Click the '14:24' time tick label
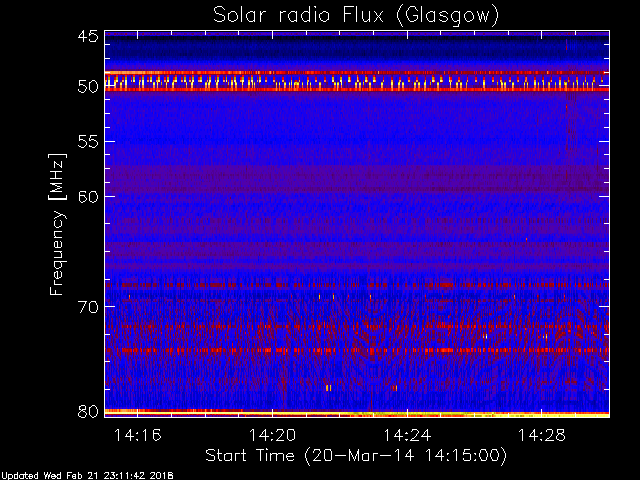Image resolution: width=640 pixels, height=480 pixels. coord(407,435)
